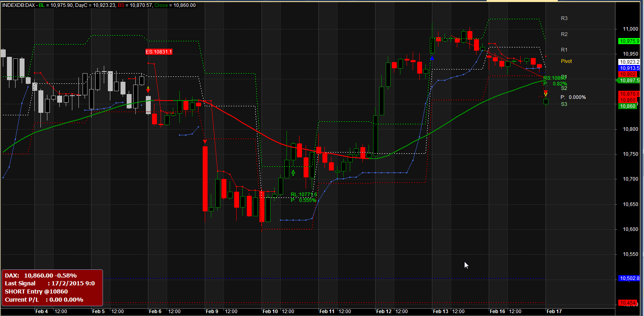Click the 10,700 price axis label

631,179
